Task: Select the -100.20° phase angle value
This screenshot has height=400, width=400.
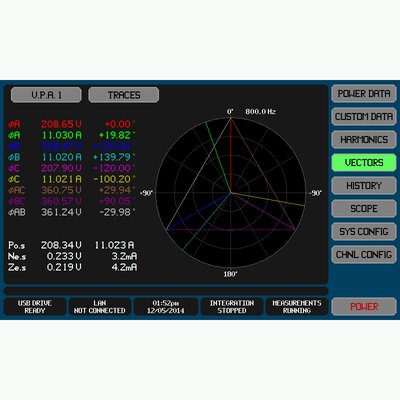Action: (114, 179)
